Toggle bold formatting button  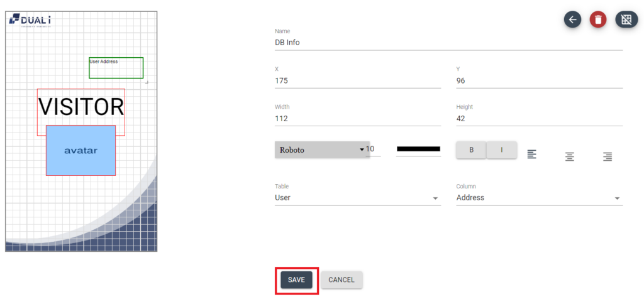coord(471,150)
